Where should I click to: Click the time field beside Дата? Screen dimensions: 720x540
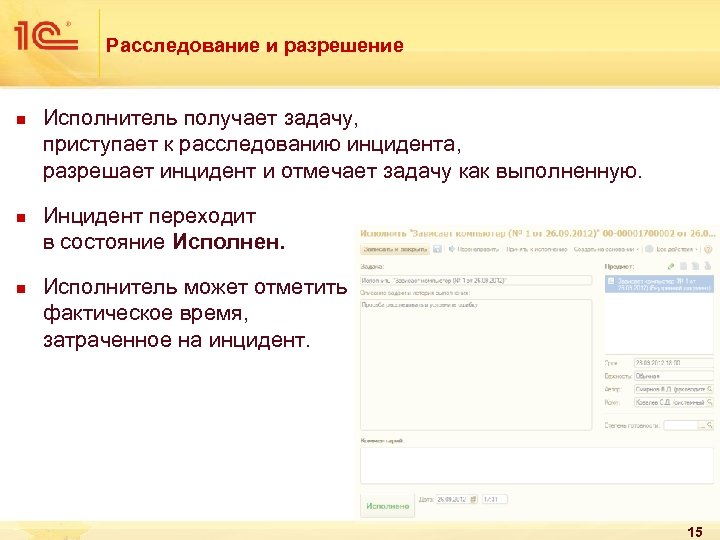(495, 499)
